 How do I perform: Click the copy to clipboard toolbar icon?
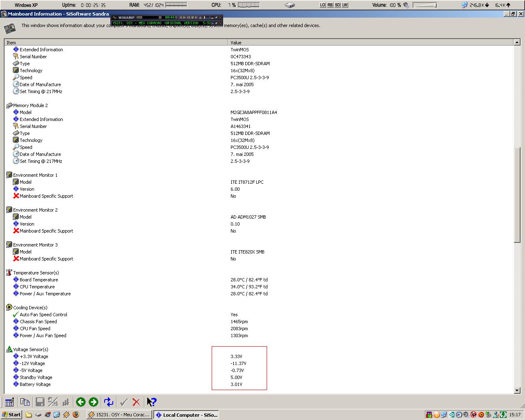click(x=25, y=402)
